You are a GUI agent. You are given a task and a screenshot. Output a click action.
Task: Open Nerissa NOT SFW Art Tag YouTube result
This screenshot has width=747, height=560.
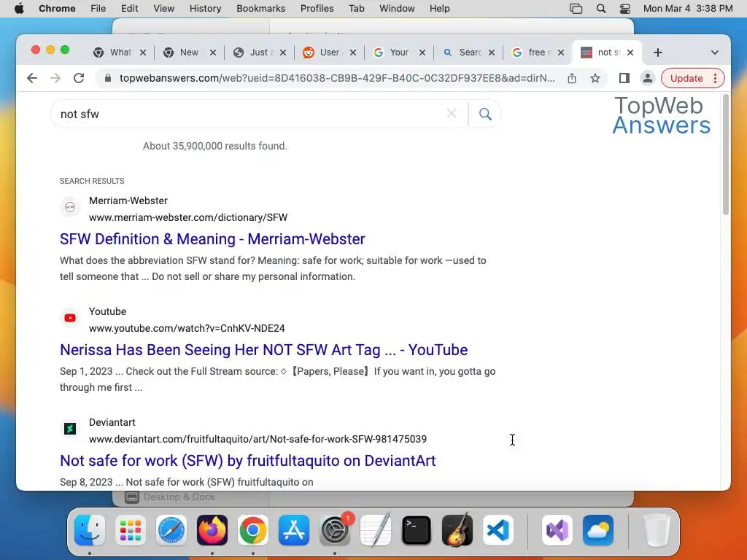tap(263, 349)
